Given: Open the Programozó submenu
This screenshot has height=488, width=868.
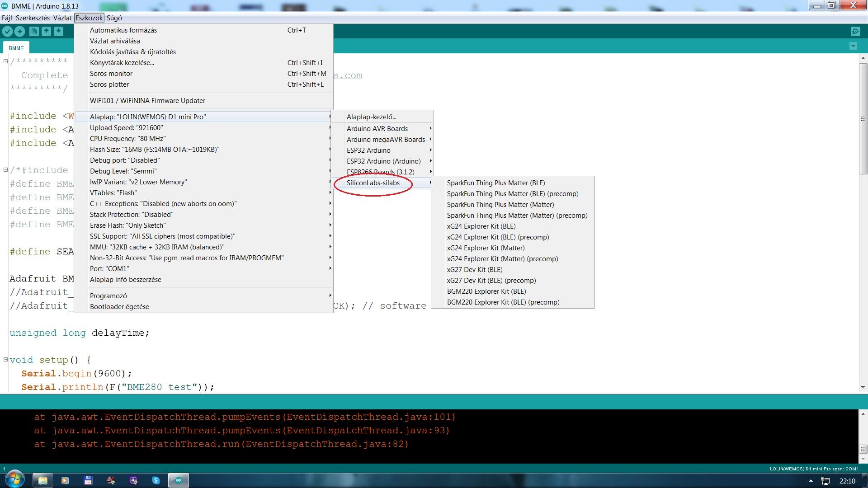Looking at the screenshot, I should [204, 296].
